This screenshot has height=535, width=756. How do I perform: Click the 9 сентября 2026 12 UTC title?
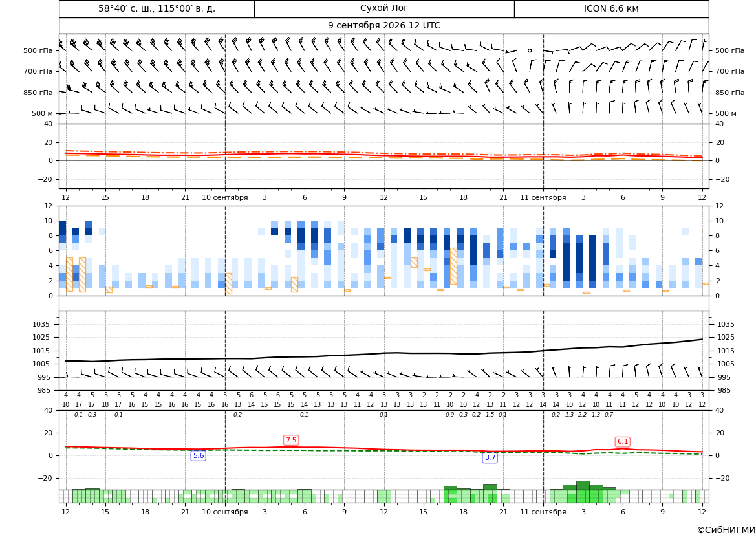point(384,26)
